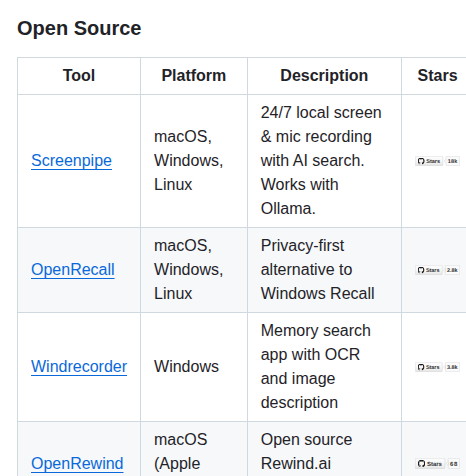
Task: Click the Stars column header
Action: pyautogui.click(x=437, y=76)
